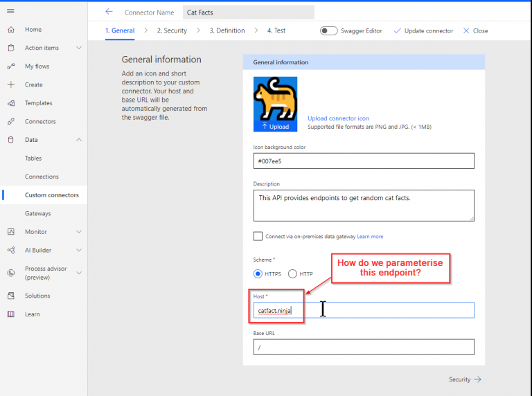Click the Update connector button text
The width and height of the screenshot is (532, 396).
coord(429,31)
